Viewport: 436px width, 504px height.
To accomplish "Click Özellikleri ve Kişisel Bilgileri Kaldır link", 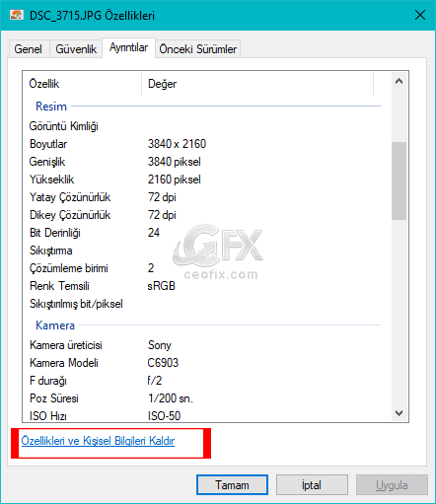I will (x=98, y=441).
